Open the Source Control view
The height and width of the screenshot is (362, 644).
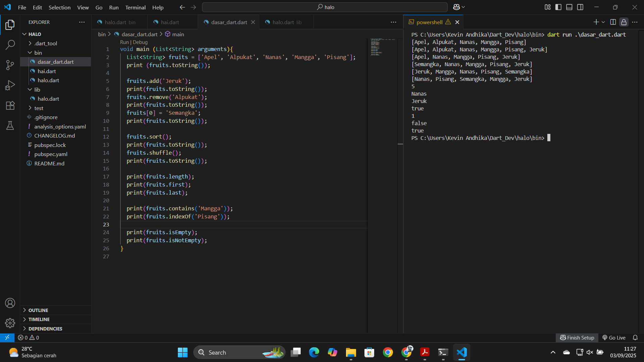(x=10, y=65)
